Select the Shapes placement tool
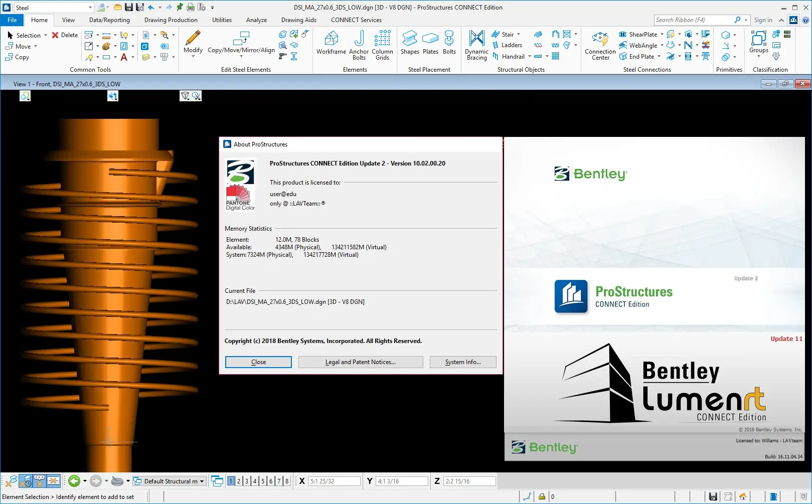Screen dimensions: 812x504 (x=410, y=42)
